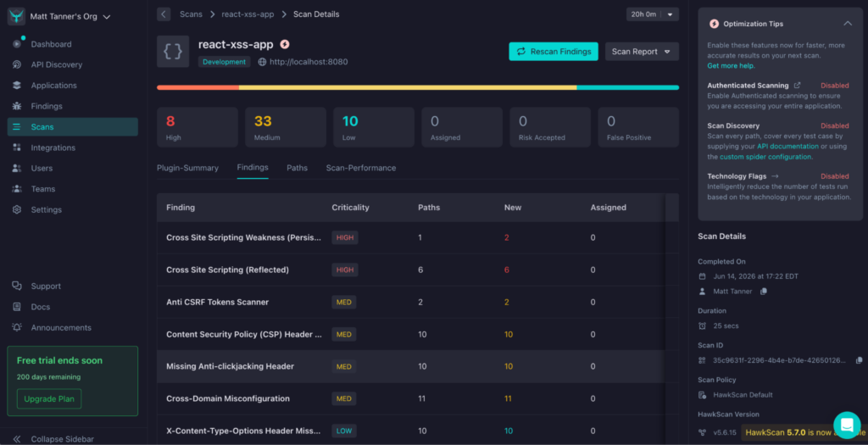Click the HawkScan Default policy icon
This screenshot has width=868, height=445.
pos(703,395)
